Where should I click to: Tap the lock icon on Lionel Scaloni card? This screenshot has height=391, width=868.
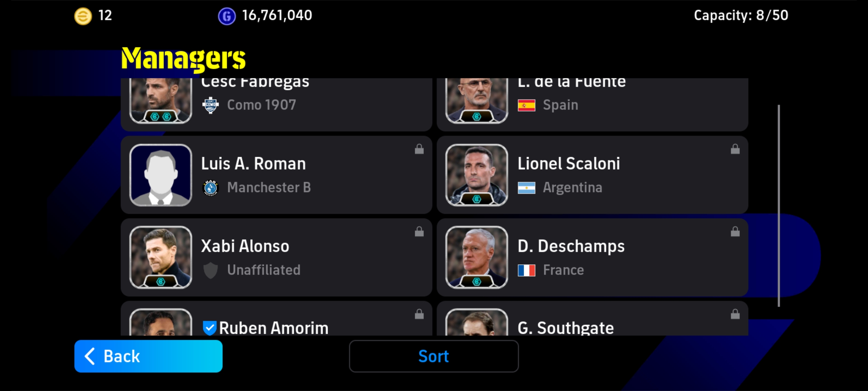pyautogui.click(x=735, y=149)
